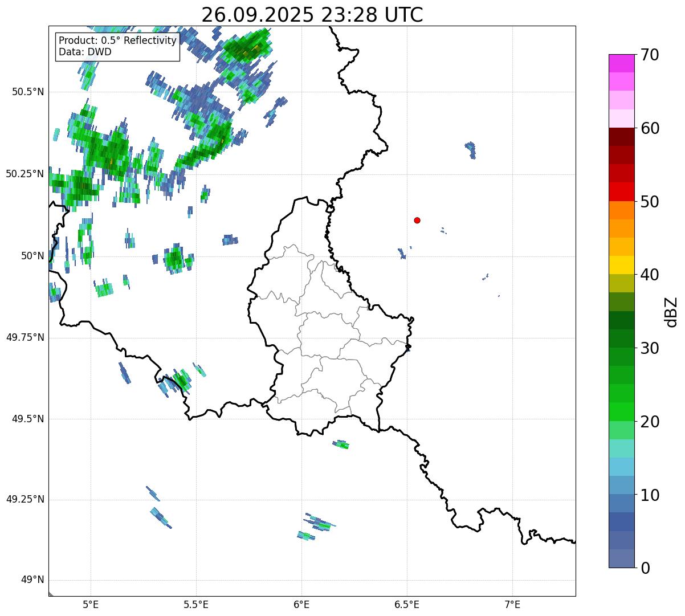Click the dBZ colorbar axis label

point(671,312)
